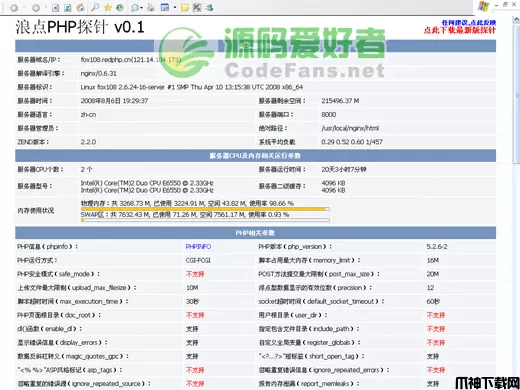Open the Search magnifier icon
This screenshot has width=520, height=390.
95,7
